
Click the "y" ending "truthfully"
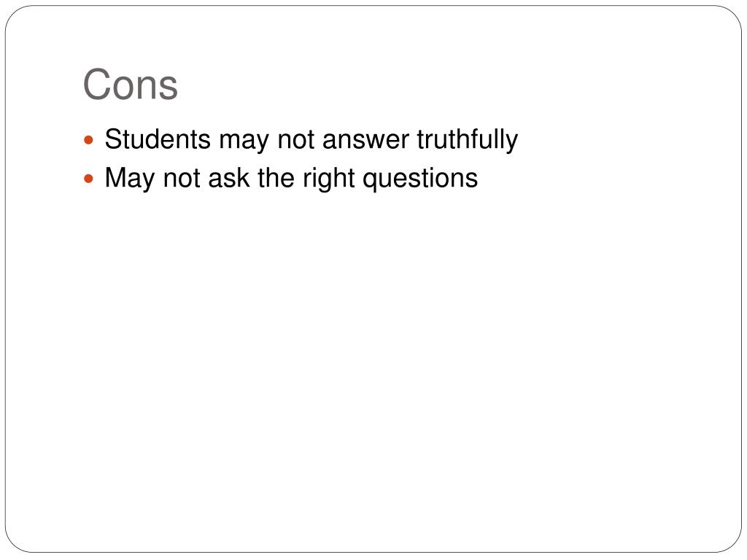[513, 144]
